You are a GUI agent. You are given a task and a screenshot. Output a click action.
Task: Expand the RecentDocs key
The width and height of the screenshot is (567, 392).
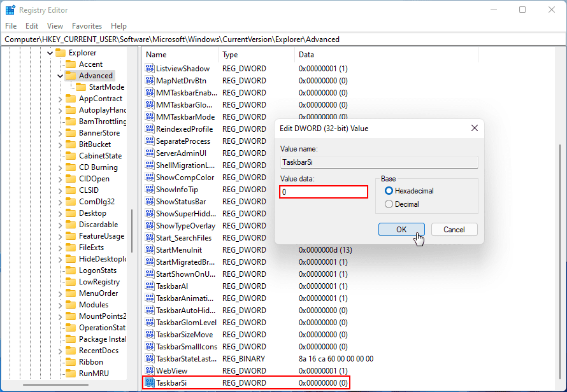click(x=60, y=351)
